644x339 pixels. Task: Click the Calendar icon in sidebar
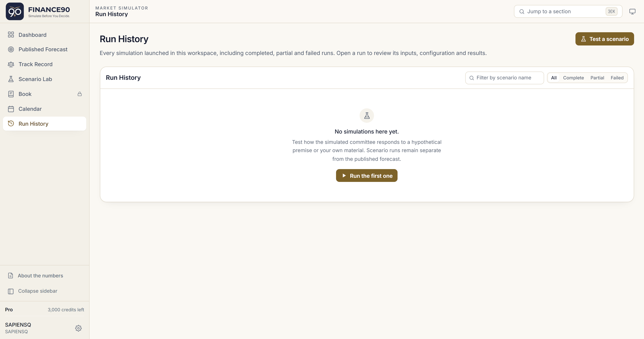click(x=11, y=109)
